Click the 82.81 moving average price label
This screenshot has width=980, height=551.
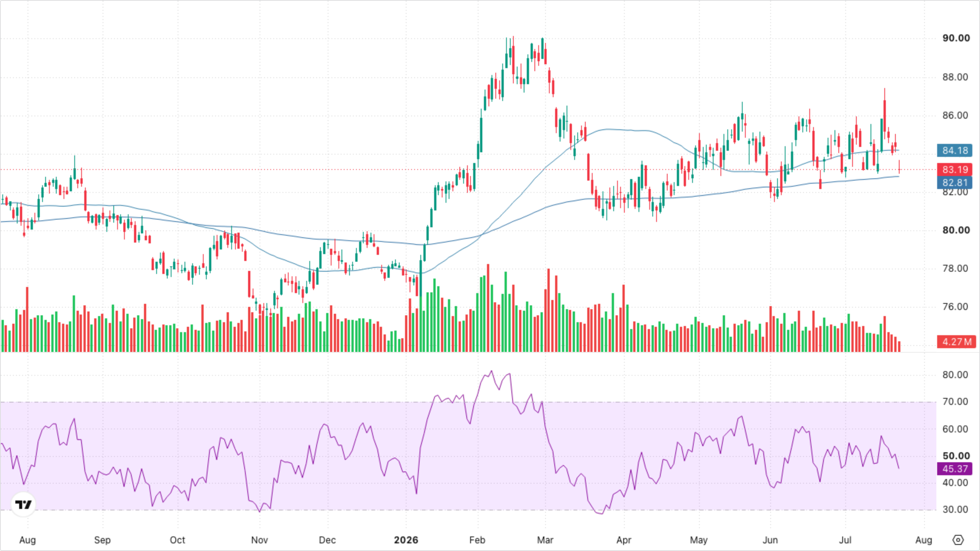tap(955, 183)
